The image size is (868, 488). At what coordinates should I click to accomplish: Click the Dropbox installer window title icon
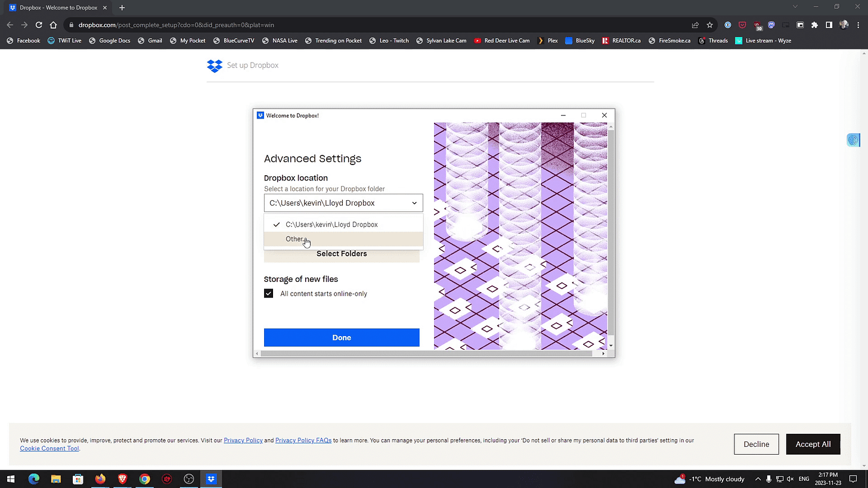pos(260,115)
